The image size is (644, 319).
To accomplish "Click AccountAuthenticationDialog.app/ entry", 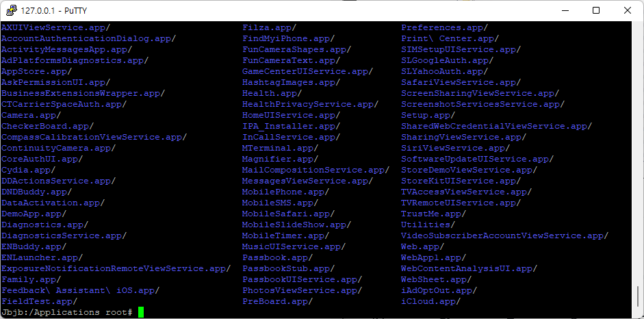I will pyautogui.click(x=89, y=38).
